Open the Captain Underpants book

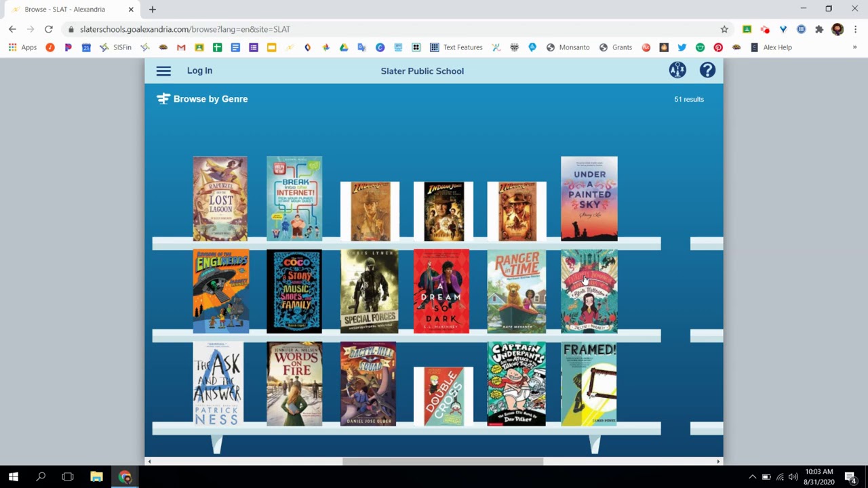coord(516,384)
